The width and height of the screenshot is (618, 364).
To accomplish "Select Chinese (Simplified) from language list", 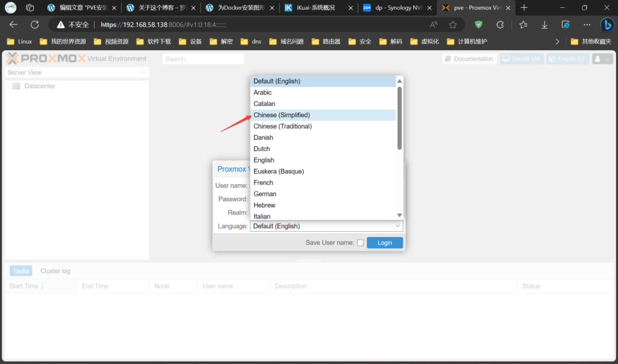I will point(282,115).
